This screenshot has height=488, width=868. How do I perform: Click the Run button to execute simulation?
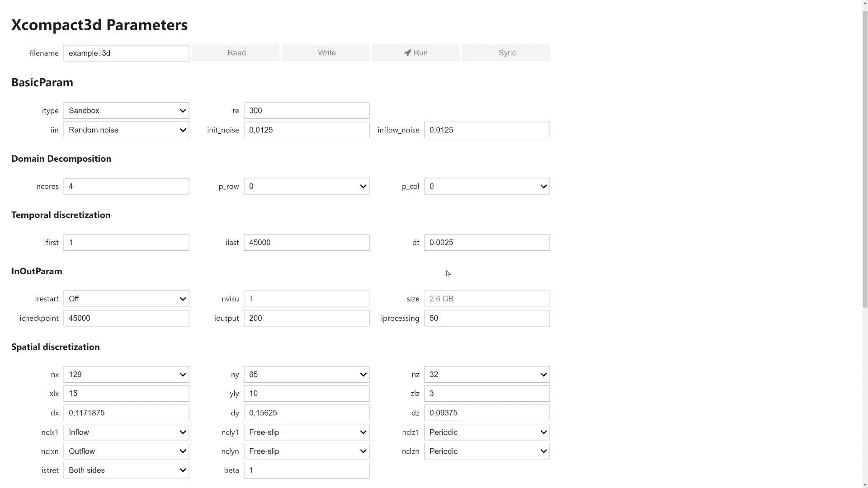pyautogui.click(x=416, y=52)
